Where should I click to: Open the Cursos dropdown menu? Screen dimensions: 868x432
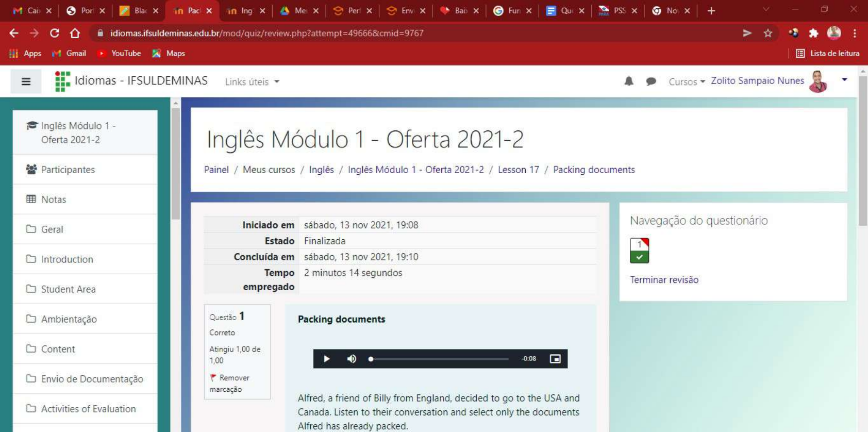pyautogui.click(x=686, y=82)
